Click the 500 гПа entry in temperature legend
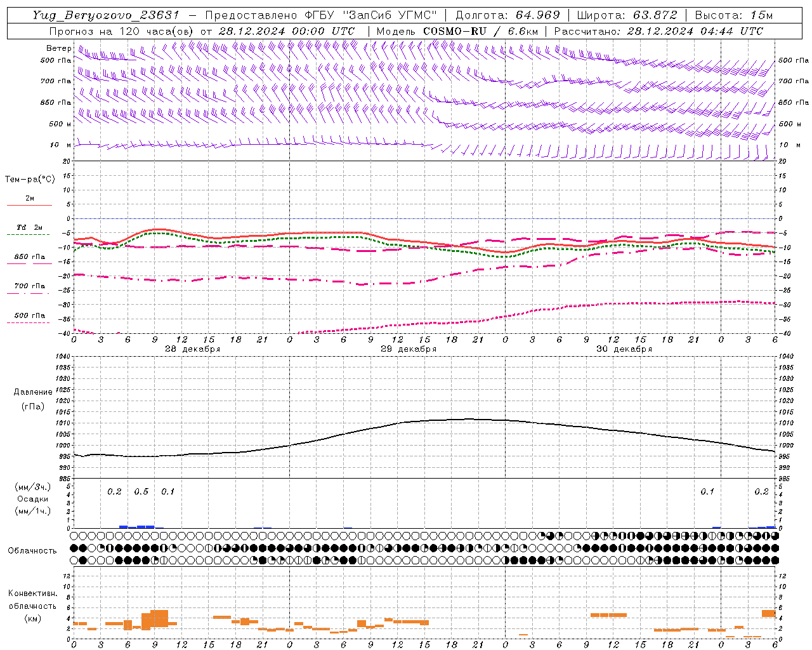Screen dimensions: 812x650 (x=30, y=315)
